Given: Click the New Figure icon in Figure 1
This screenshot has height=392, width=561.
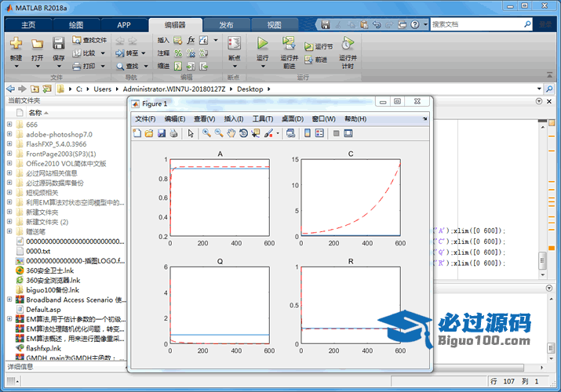Looking at the screenshot, I should coord(137,133).
